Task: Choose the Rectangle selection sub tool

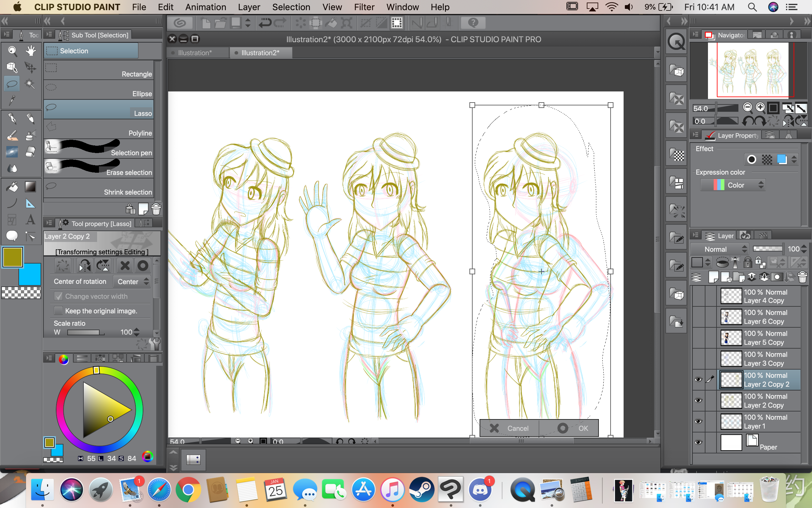Action: pyautogui.click(x=99, y=70)
